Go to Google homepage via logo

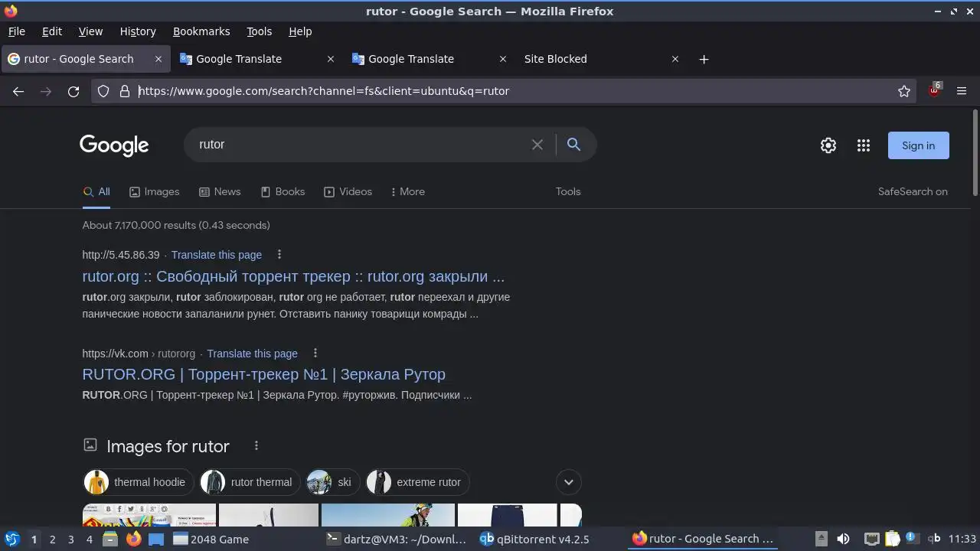click(114, 145)
